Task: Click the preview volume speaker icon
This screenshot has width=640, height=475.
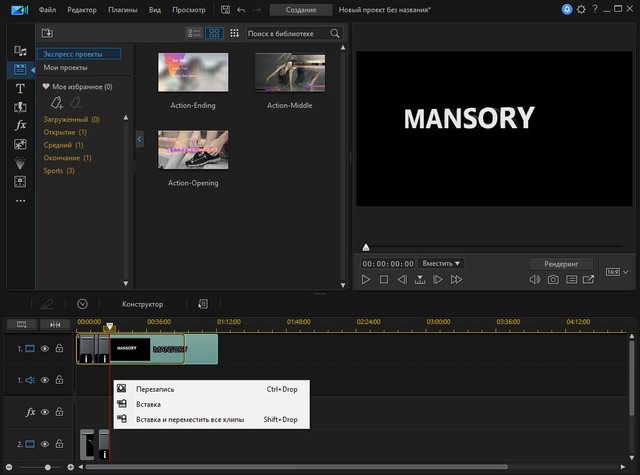Action: point(534,280)
